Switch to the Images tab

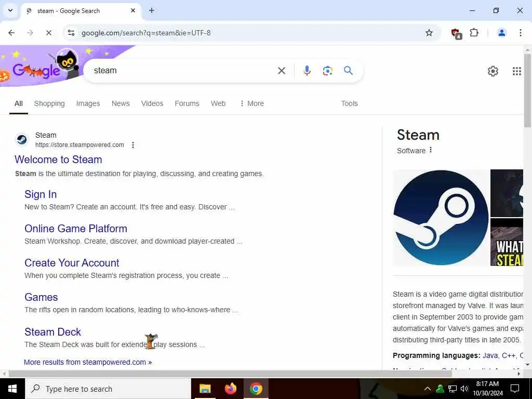[x=88, y=103]
